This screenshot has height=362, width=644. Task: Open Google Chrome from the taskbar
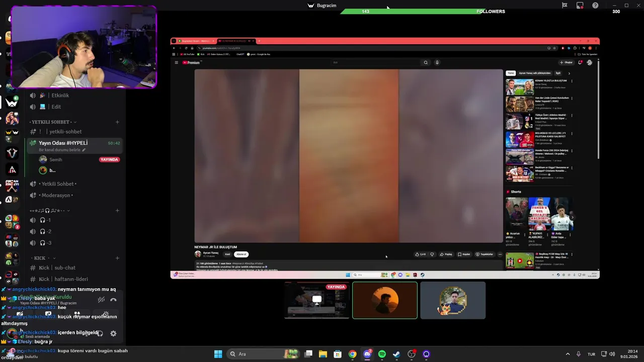click(353, 354)
